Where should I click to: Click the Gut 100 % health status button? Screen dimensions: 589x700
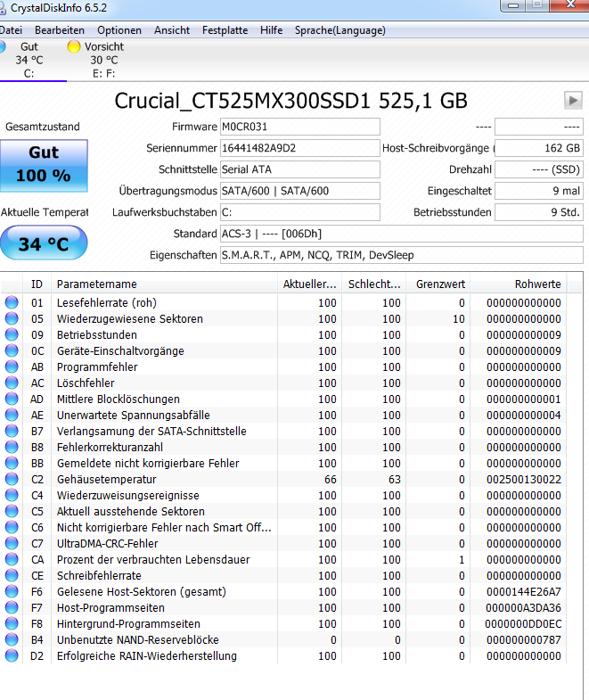point(44,166)
